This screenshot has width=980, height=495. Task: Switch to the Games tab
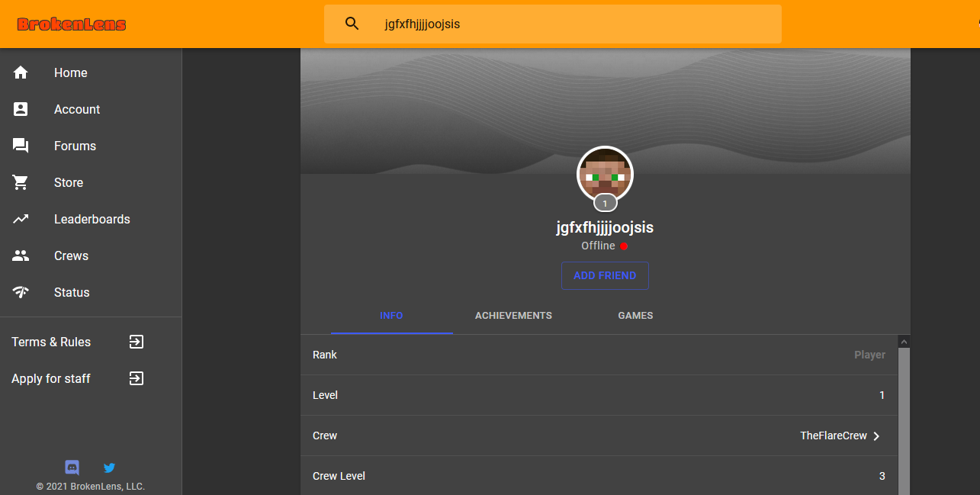(635, 316)
